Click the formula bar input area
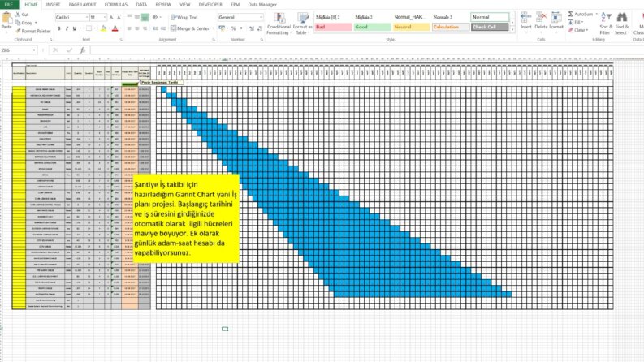 (365, 50)
